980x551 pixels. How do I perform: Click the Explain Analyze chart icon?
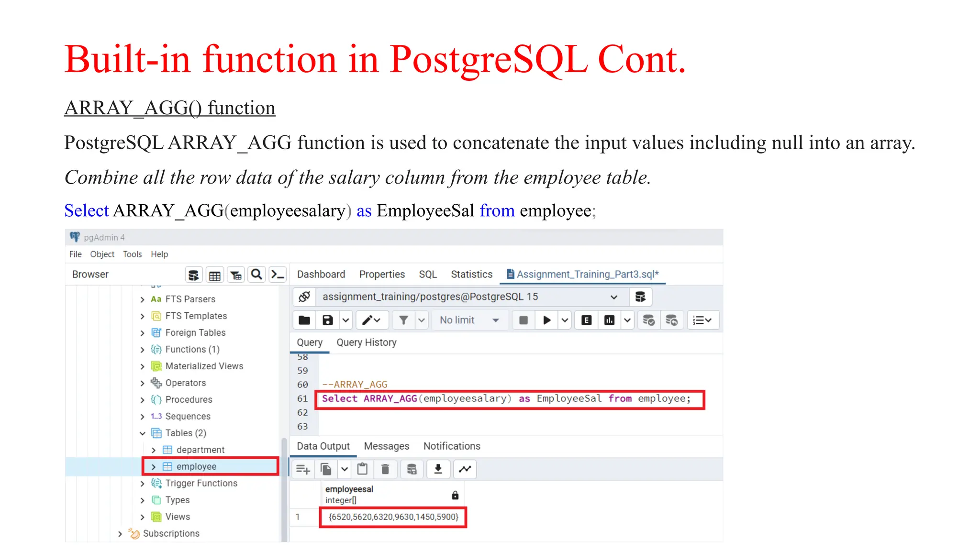[609, 320]
